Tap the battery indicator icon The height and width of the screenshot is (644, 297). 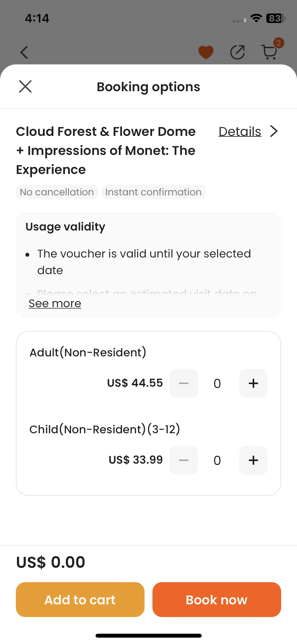pos(276,18)
